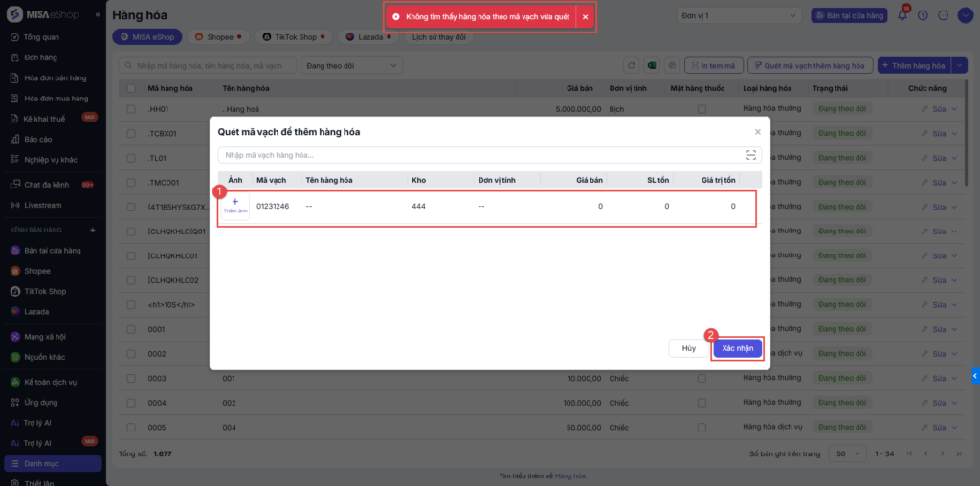This screenshot has width=980, height=486.
Task: Switch to the TikTok Shop tab
Action: [x=293, y=37]
